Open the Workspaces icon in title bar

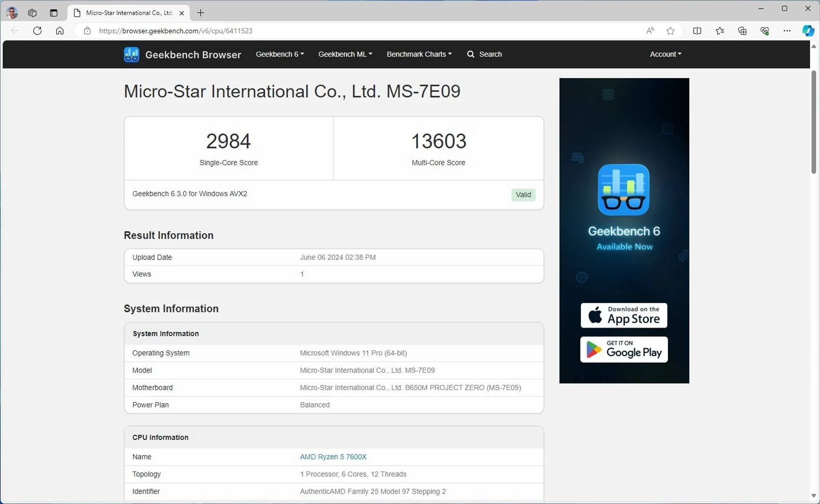coord(32,13)
